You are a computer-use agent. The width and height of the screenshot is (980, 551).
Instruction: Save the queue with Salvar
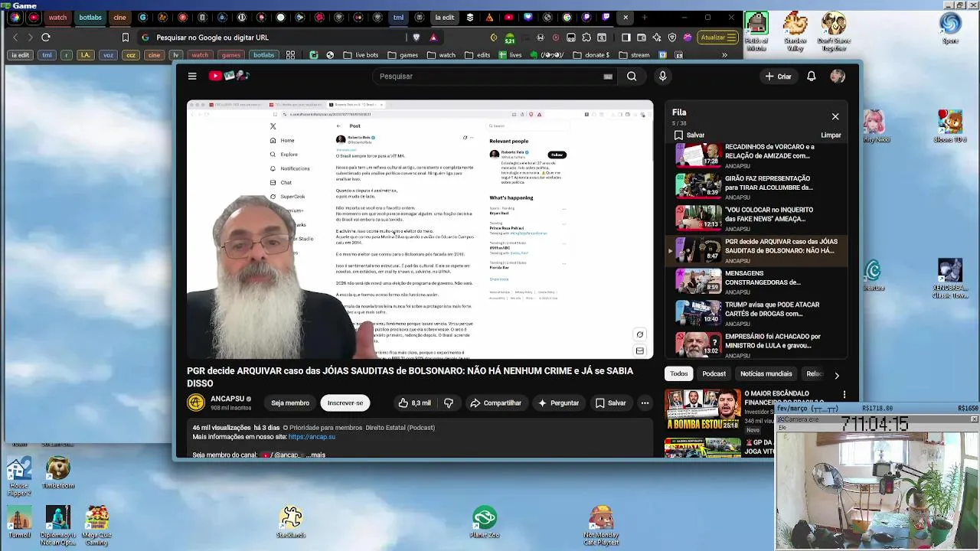coord(689,135)
